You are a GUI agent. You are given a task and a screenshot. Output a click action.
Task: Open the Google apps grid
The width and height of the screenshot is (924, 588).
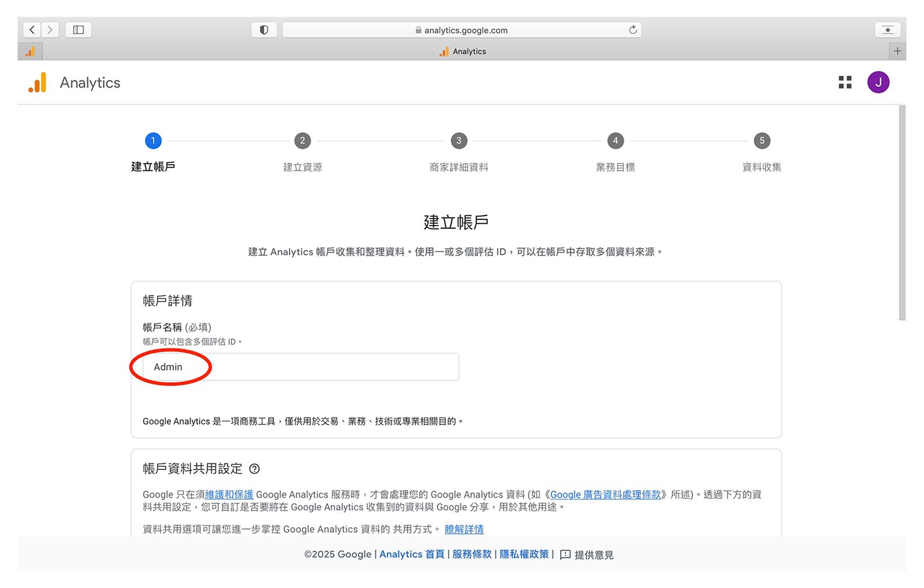845,82
